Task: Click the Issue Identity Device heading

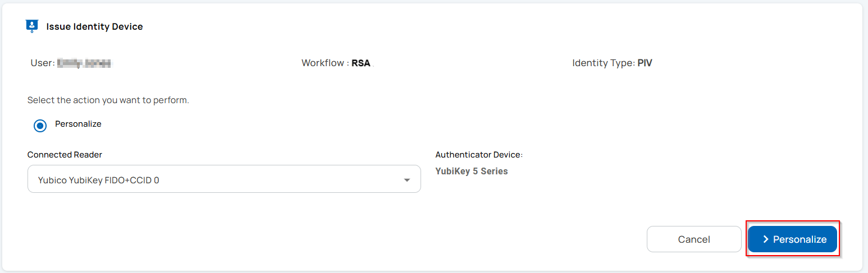Action: click(94, 26)
